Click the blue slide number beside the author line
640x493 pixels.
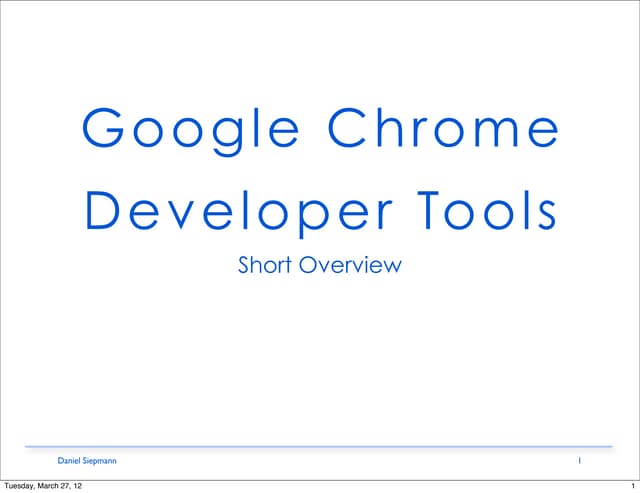tap(580, 461)
